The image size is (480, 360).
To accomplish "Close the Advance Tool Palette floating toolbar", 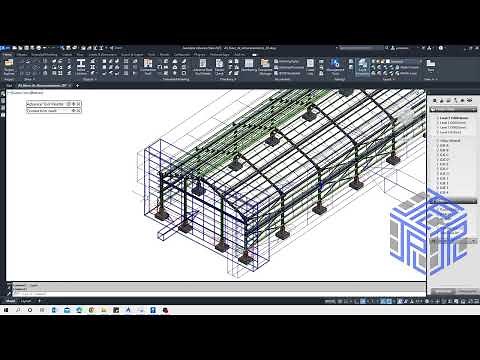I will pos(78,104).
